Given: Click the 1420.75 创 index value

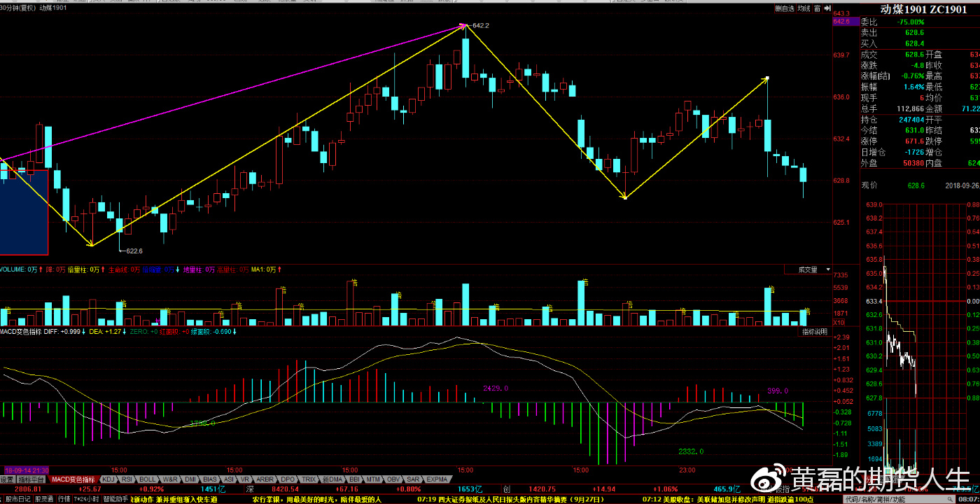Looking at the screenshot, I should (542, 489).
